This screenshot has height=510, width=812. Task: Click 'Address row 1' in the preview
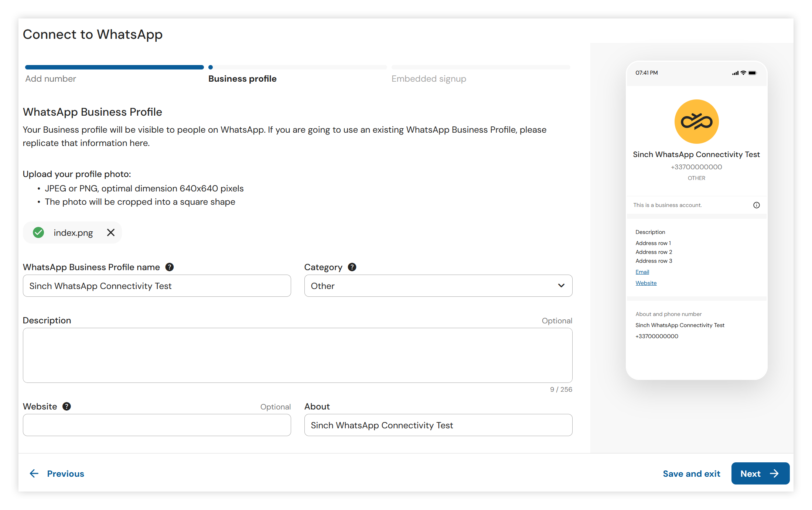tap(653, 243)
